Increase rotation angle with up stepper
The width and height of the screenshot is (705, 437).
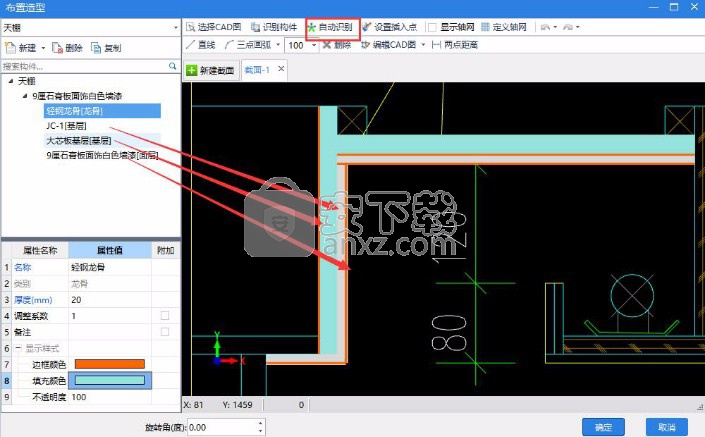click(x=261, y=424)
